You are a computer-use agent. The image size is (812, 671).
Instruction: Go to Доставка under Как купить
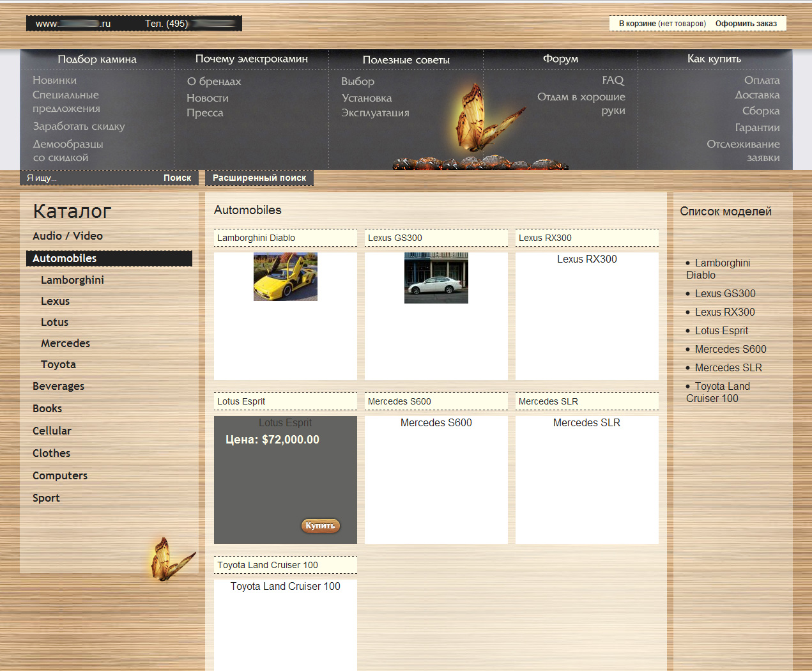pos(757,95)
